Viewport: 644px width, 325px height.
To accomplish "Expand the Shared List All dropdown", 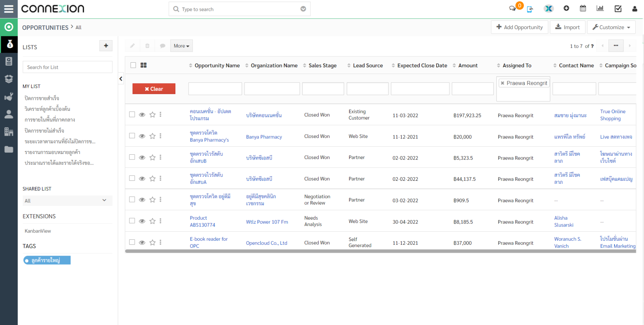I will click(67, 201).
